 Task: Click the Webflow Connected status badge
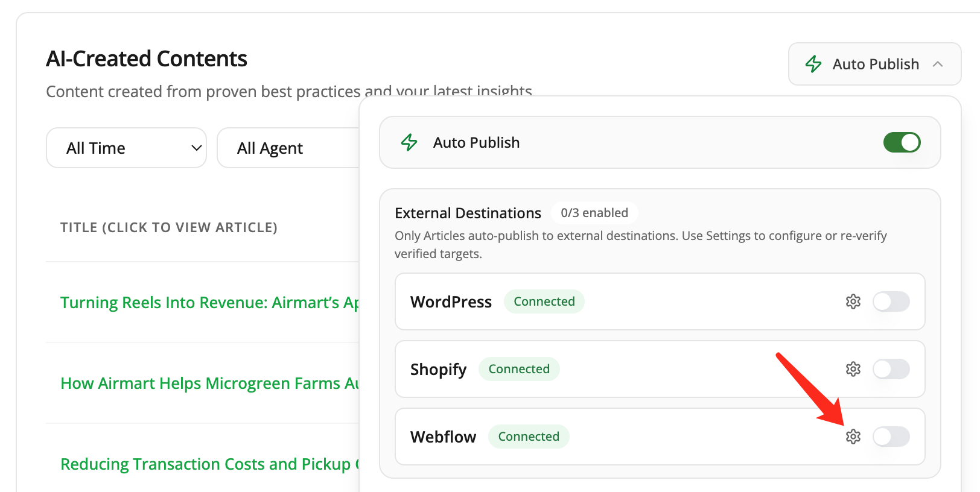(529, 437)
